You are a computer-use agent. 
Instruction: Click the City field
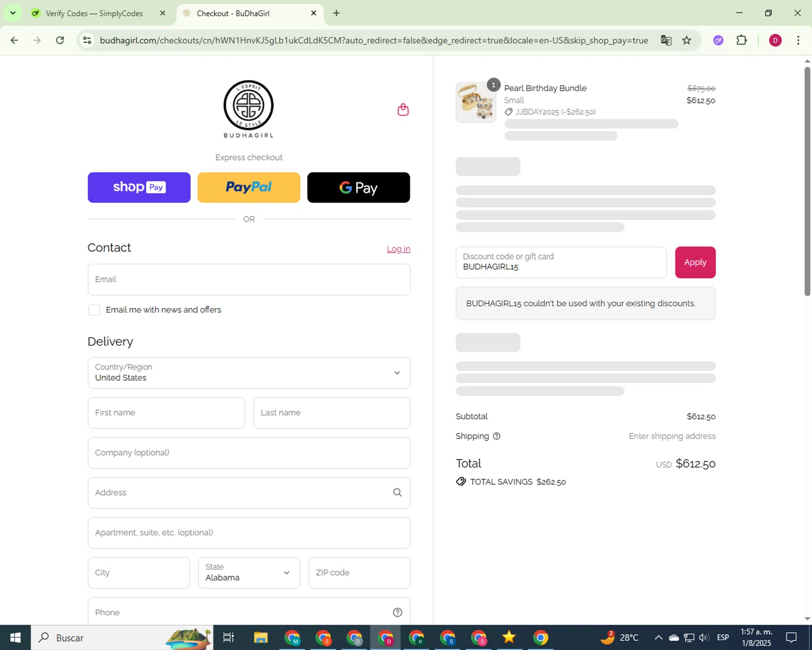139,573
